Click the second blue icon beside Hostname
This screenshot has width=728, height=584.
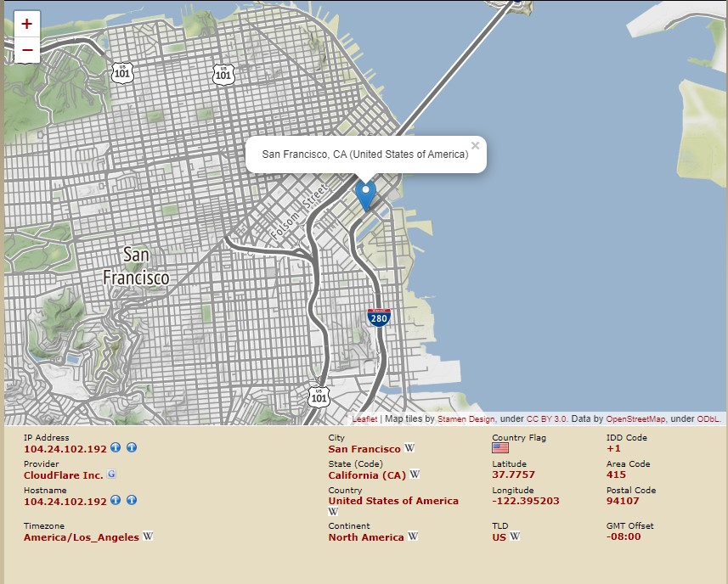point(132,501)
